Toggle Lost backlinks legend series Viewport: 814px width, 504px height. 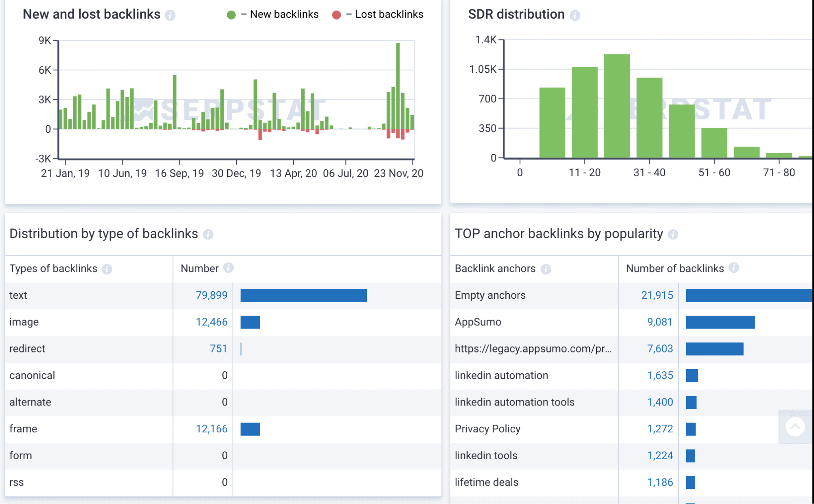tap(377, 15)
